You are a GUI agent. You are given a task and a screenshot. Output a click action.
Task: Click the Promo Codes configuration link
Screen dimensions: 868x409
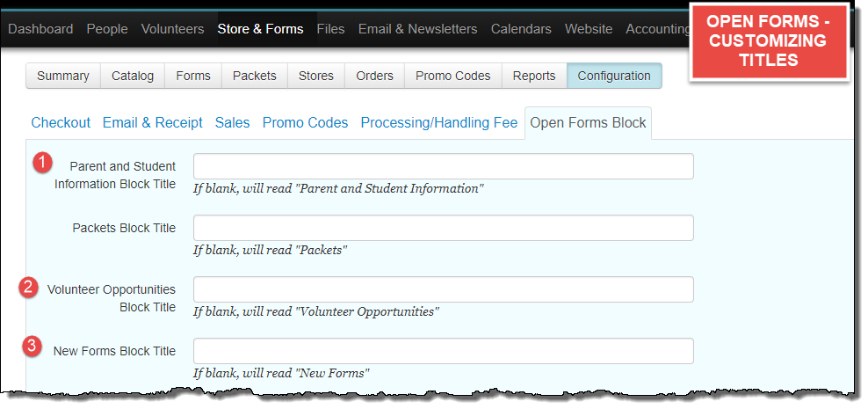[x=305, y=122]
